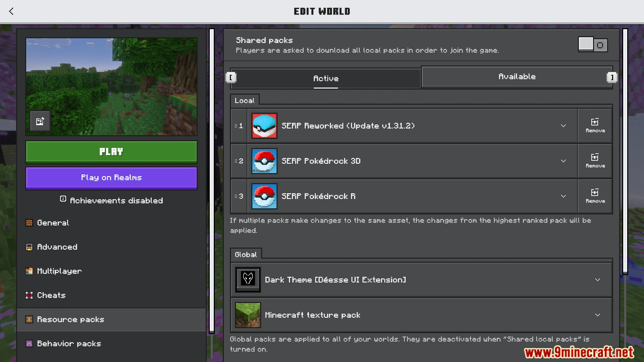
Task: Go back using the top-left arrow
Action: 11,11
